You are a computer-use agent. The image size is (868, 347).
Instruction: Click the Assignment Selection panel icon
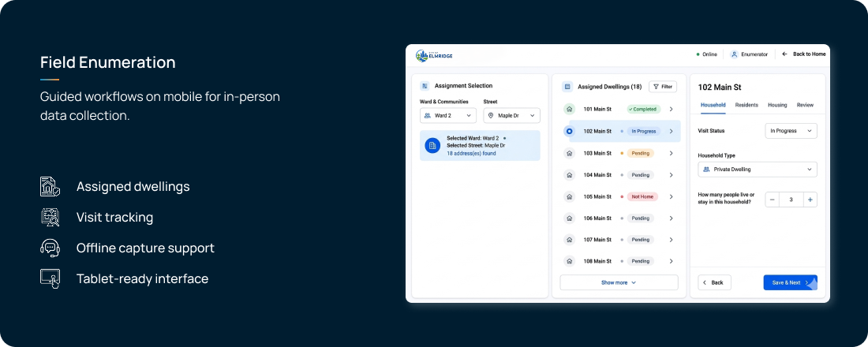coord(425,86)
